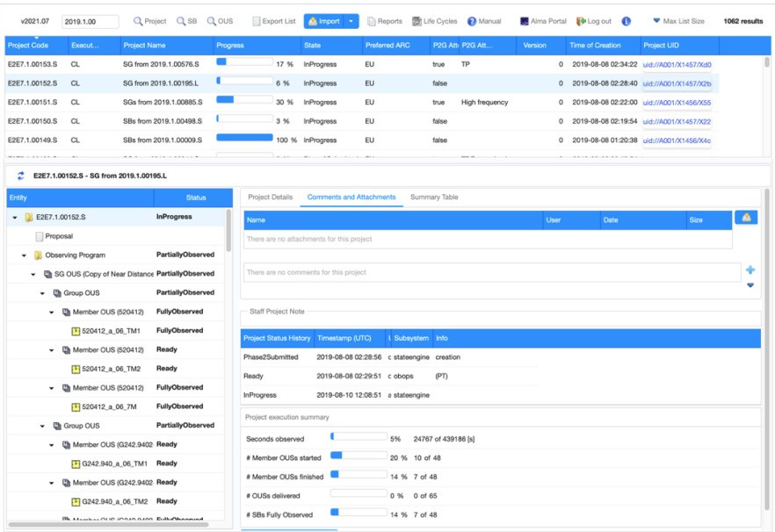Screen dimensions: 775x532
Task: Select the E2E7.1.00149.S project row
Action: tap(361, 140)
